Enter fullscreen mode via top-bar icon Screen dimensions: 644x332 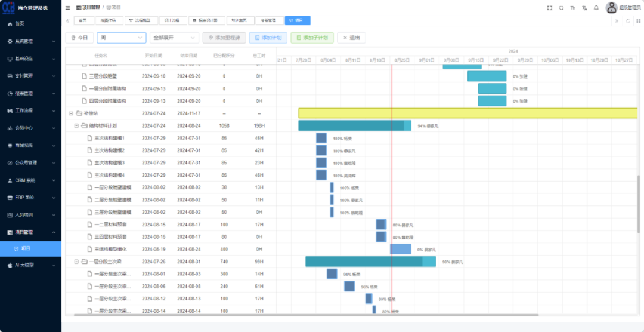(550, 8)
